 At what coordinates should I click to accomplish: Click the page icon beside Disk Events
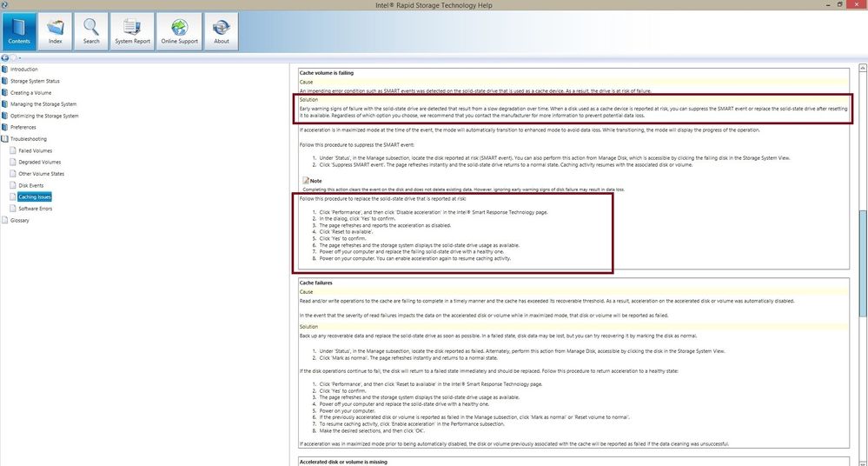13,186
